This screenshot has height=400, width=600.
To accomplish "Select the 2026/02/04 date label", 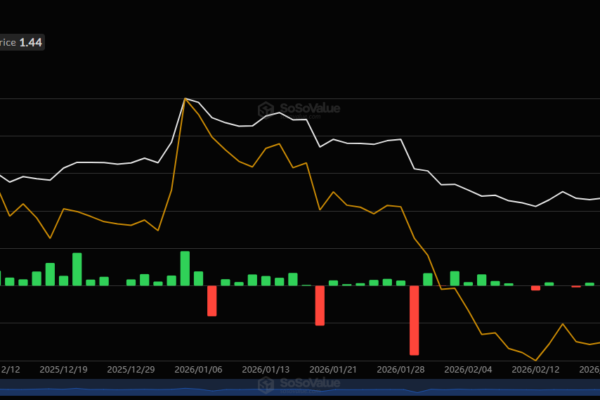I will 469,368.
